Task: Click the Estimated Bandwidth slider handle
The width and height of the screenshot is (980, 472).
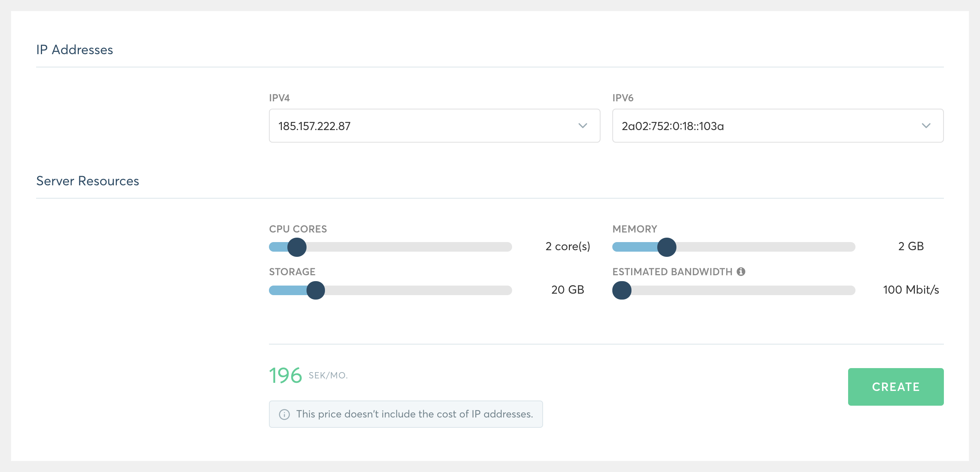Action: pyautogui.click(x=622, y=290)
